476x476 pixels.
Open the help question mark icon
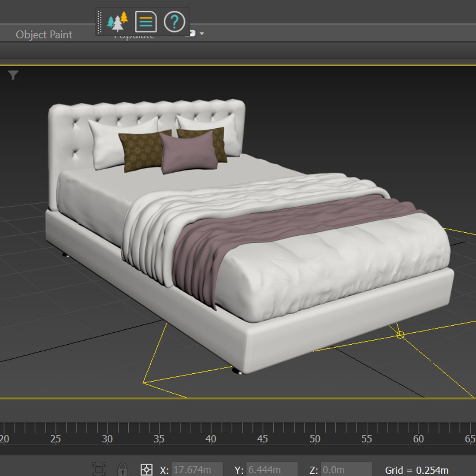tap(174, 22)
